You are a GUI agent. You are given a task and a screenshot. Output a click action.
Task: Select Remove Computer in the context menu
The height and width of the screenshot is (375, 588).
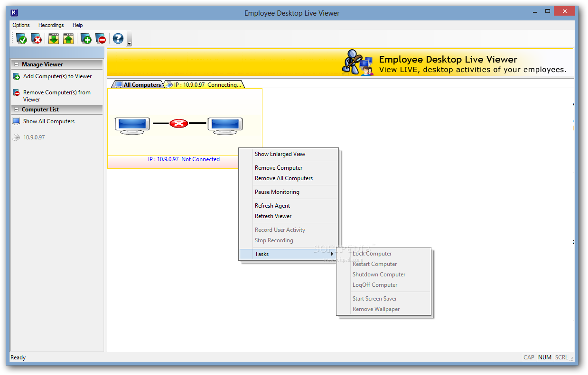pyautogui.click(x=289, y=168)
